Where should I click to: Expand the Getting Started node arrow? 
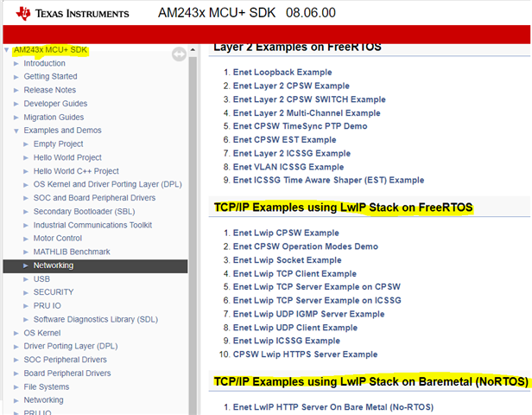[16, 77]
